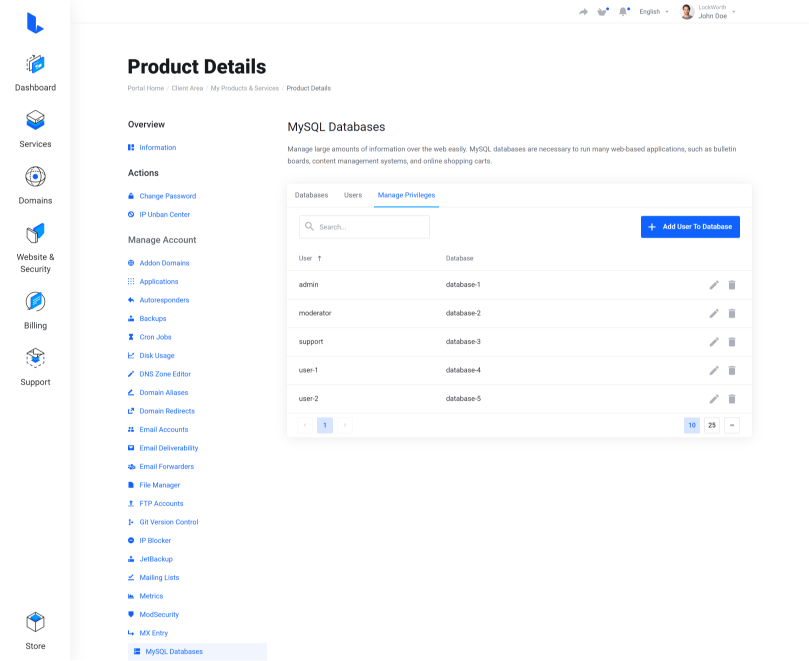Open the Autoresponders link
The width and height of the screenshot is (809, 661).
pos(164,300)
